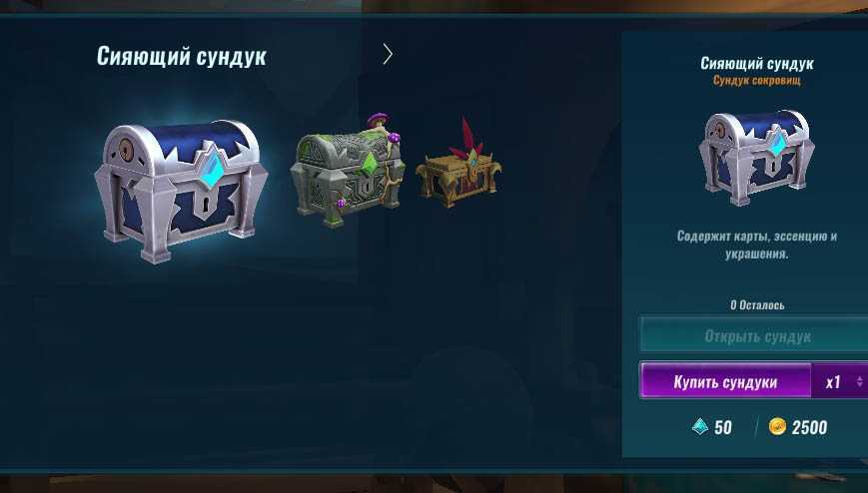Image resolution: width=868 pixels, height=493 pixels.
Task: Click the right chevron next to the chest title
Action: coord(388,54)
